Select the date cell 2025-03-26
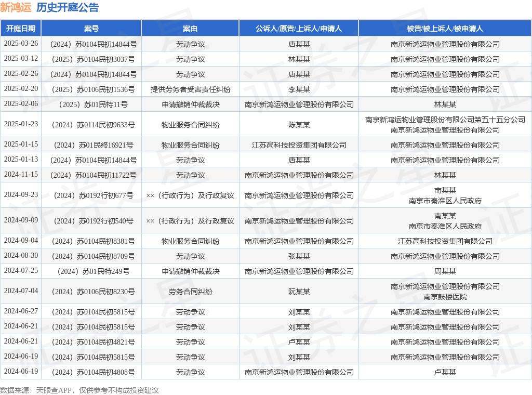 (x=21, y=44)
